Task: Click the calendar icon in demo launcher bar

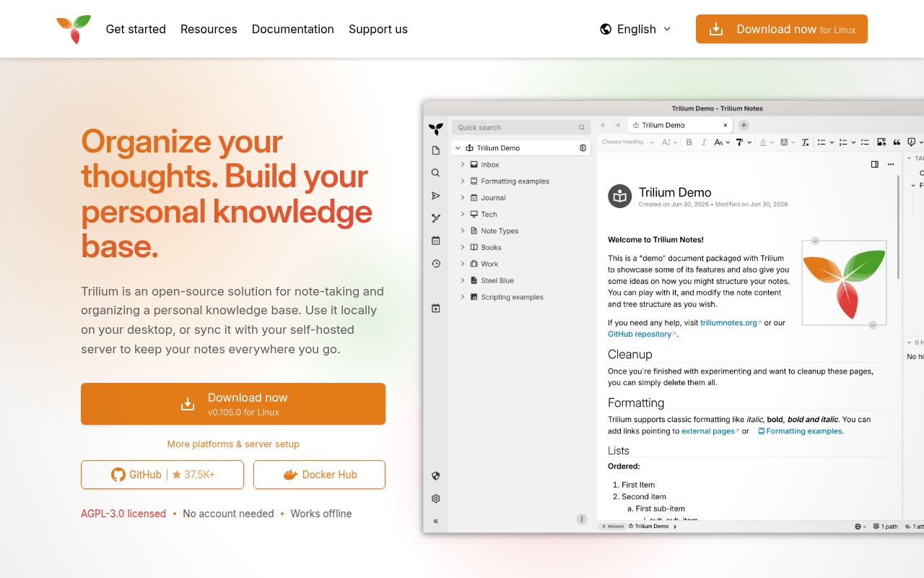Action: tap(435, 241)
